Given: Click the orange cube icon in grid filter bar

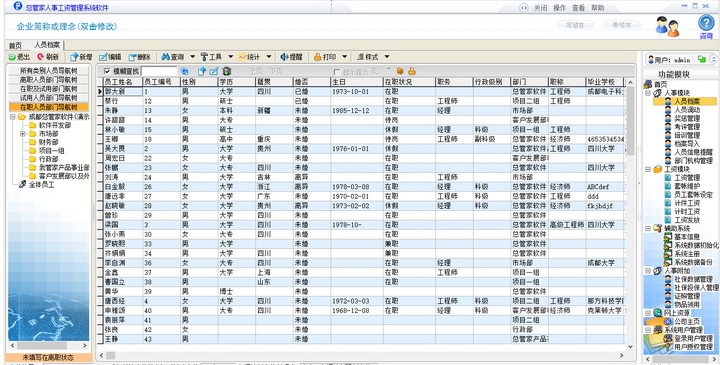Looking at the screenshot, I should point(399,71).
